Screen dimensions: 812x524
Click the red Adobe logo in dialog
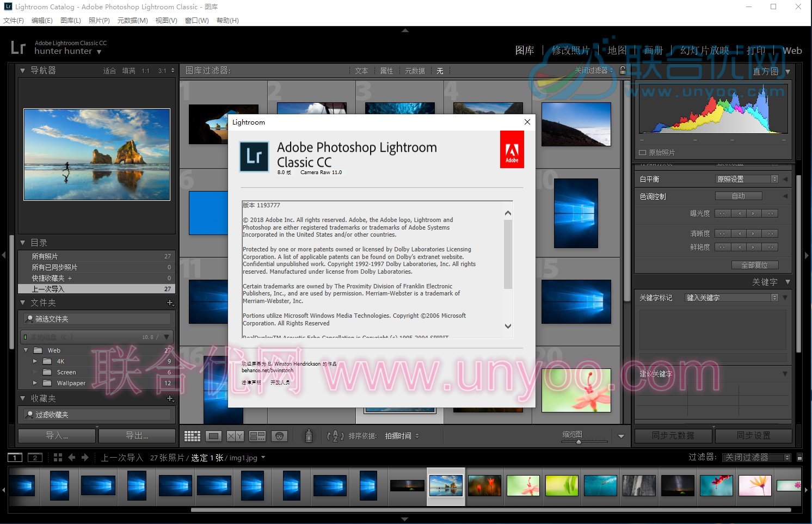coord(512,150)
